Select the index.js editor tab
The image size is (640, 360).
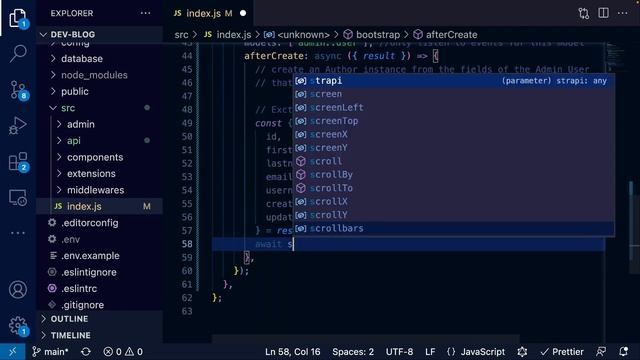pyautogui.click(x=209, y=13)
